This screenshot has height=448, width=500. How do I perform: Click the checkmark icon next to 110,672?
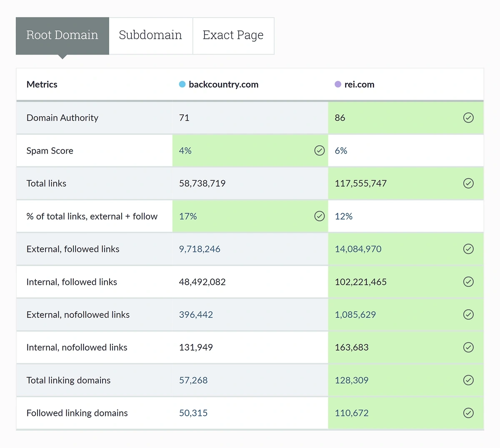click(468, 413)
